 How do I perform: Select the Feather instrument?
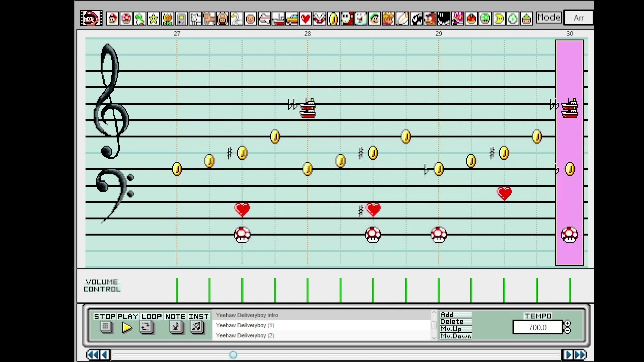402,19
